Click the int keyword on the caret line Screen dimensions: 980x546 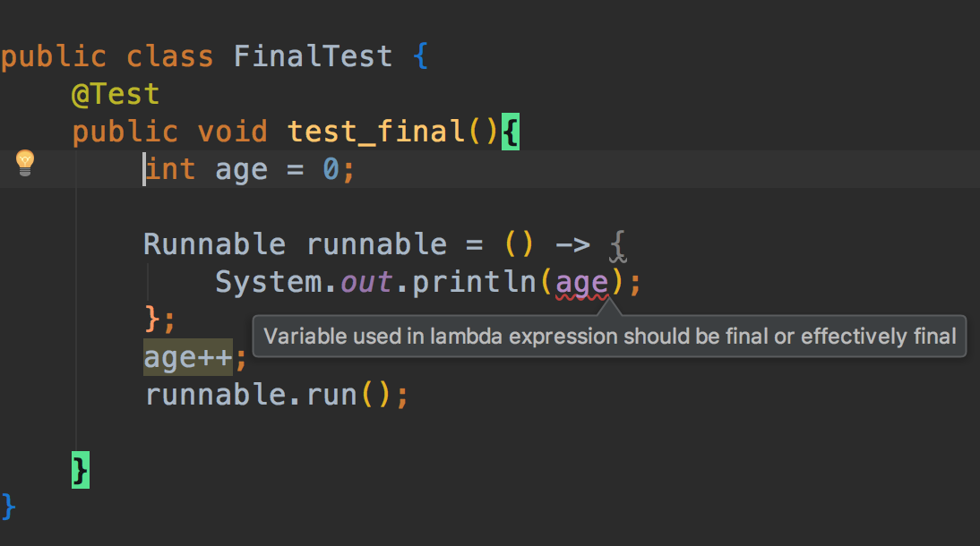pos(170,169)
